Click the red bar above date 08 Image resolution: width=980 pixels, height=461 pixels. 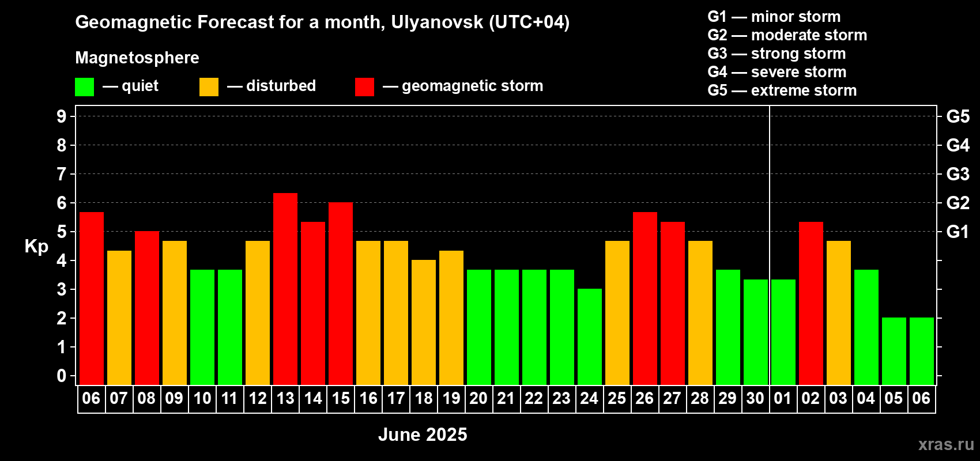[x=147, y=308]
